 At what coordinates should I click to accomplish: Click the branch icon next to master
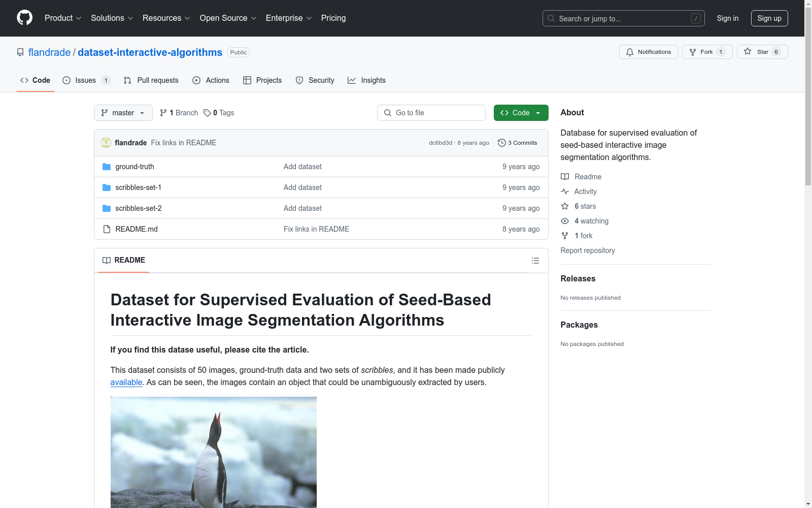pos(163,112)
